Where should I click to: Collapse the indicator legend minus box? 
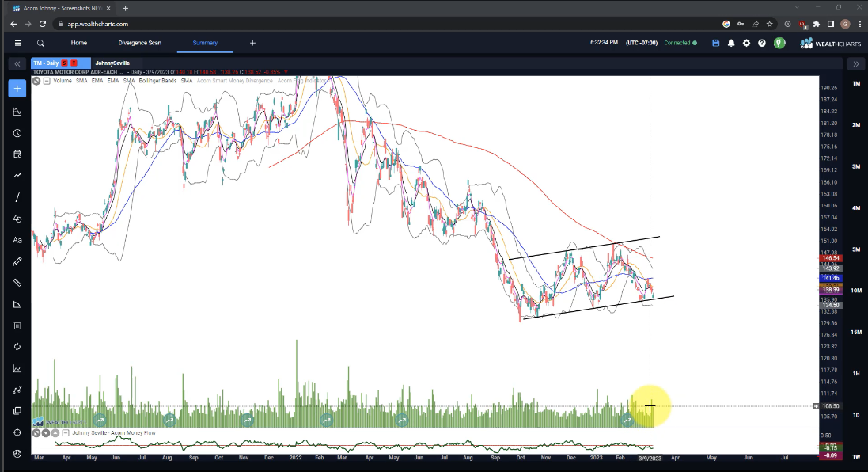(47, 81)
